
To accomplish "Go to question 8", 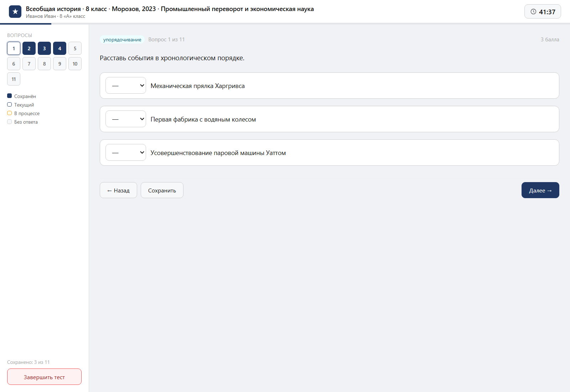I will tap(44, 64).
